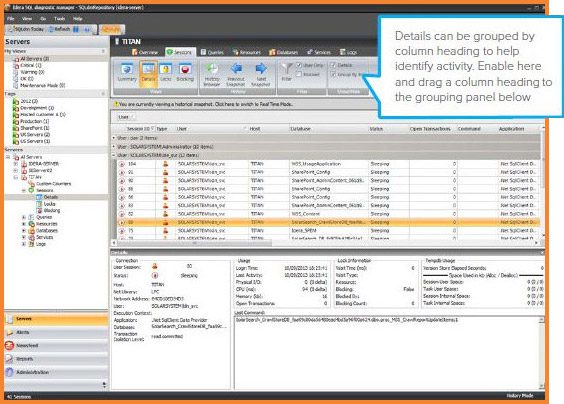Viewport: 564px width, 404px height.
Task: Toggle User Only checkbox
Action: (x=299, y=65)
